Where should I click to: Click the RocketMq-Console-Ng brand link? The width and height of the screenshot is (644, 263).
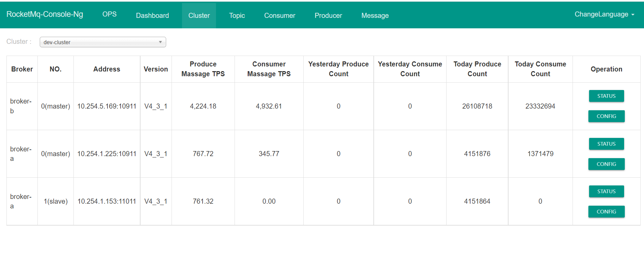(45, 14)
